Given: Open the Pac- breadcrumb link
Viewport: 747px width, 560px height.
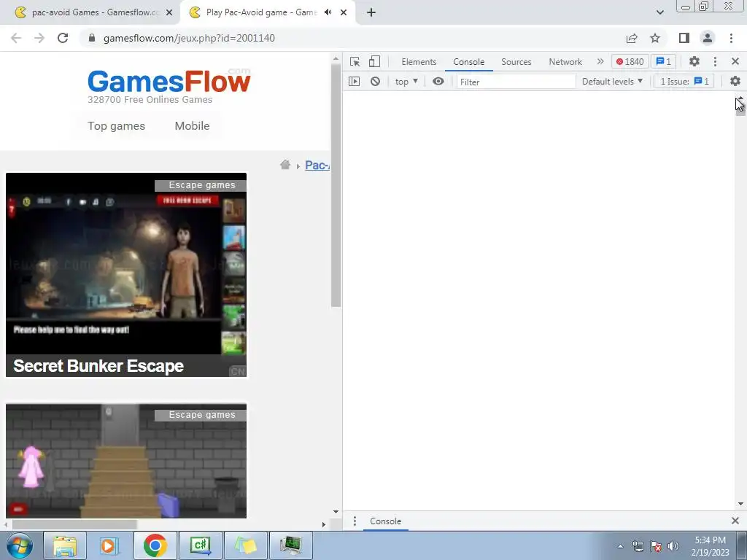Looking at the screenshot, I should click(x=317, y=166).
